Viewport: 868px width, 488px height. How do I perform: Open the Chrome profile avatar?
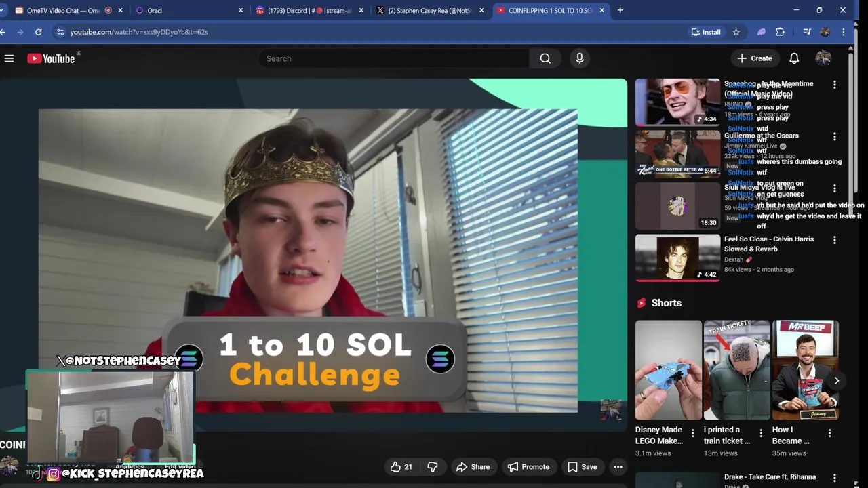point(825,32)
